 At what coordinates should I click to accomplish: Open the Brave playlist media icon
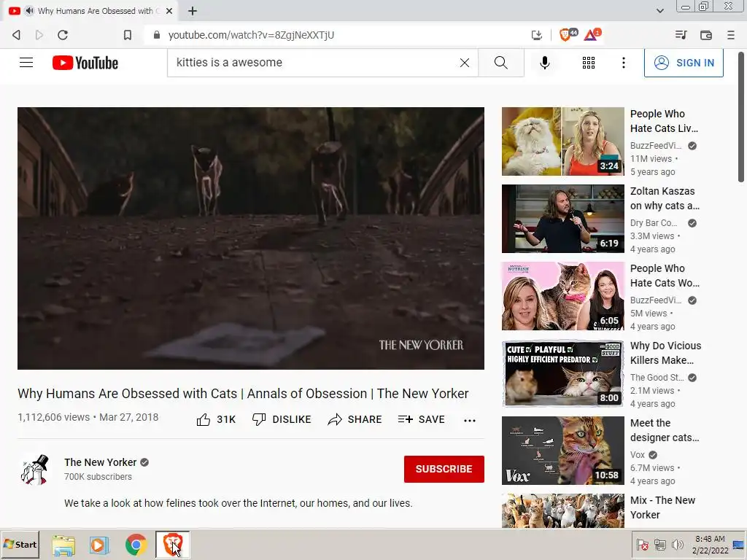(681, 35)
